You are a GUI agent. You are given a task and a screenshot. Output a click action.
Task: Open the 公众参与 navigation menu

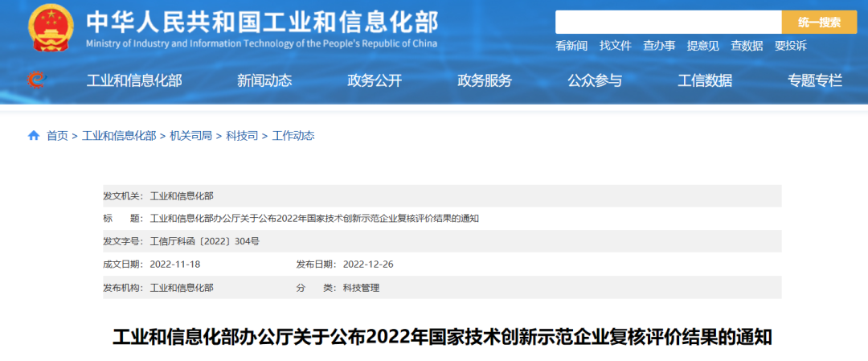(x=595, y=80)
